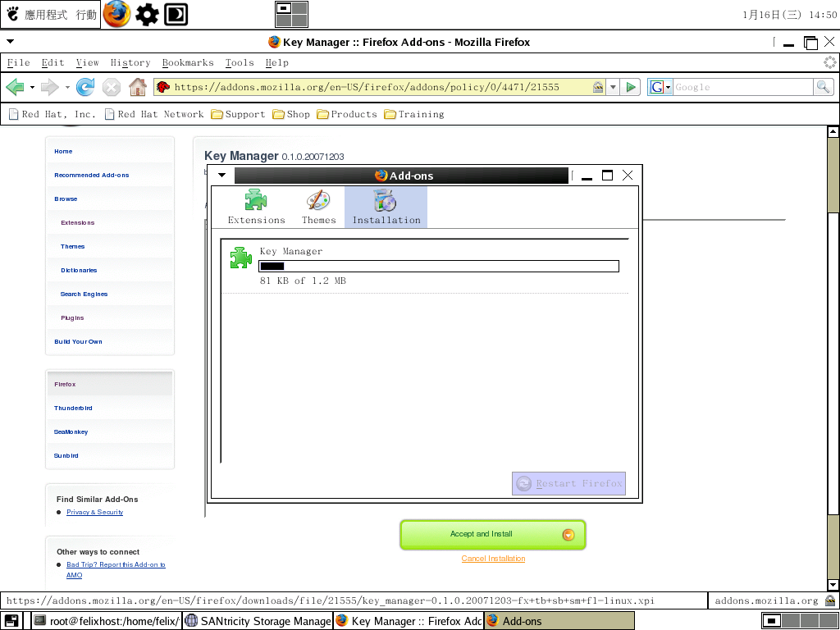Open Google search engine selector
Image resolution: width=840 pixels, height=630 pixels.
(660, 87)
